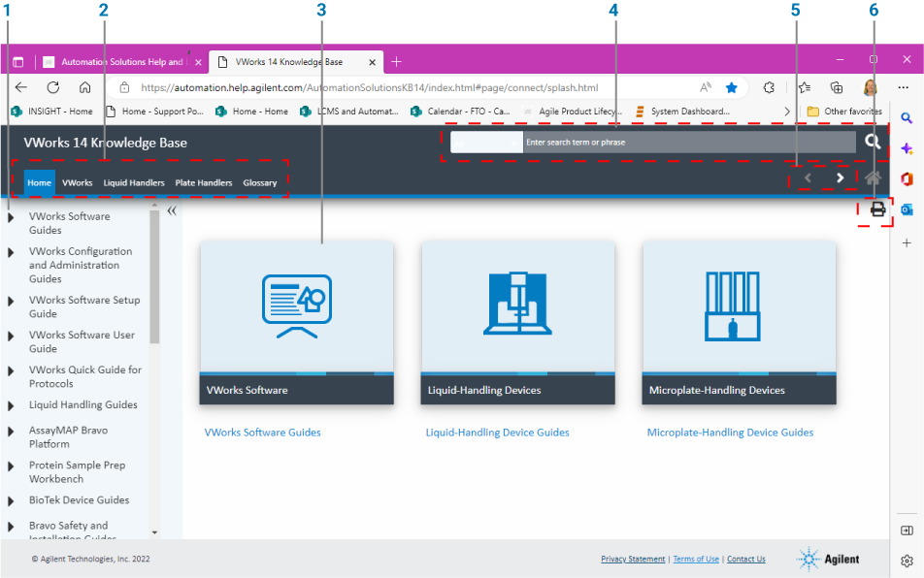Refresh the browser page

point(53,87)
